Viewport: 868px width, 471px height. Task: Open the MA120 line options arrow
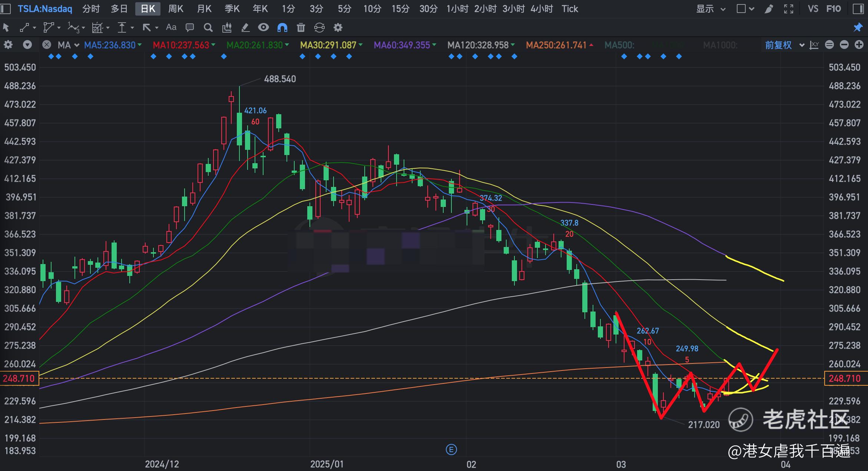(513, 45)
